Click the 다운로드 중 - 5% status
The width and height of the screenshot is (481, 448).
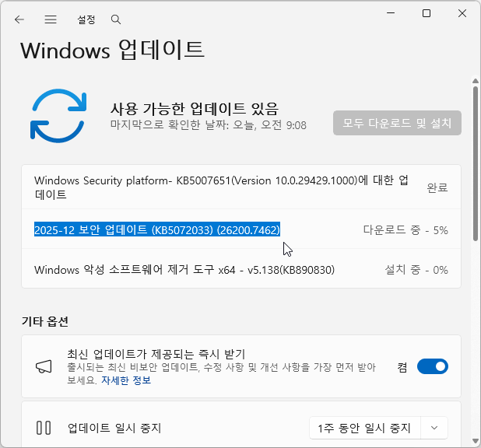[x=406, y=230]
